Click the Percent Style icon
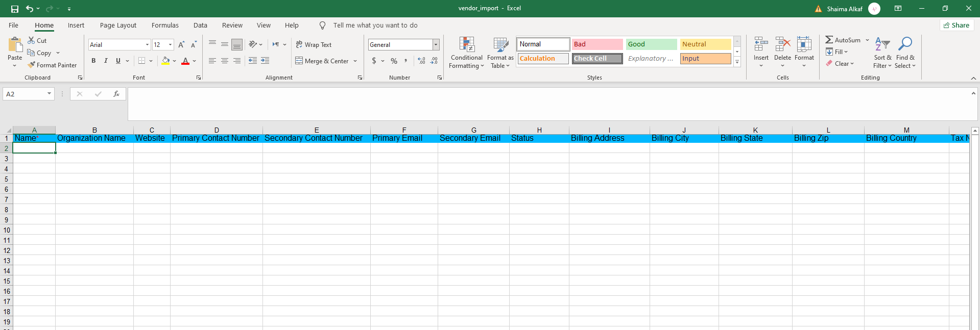Image resolution: width=980 pixels, height=330 pixels. [x=394, y=61]
